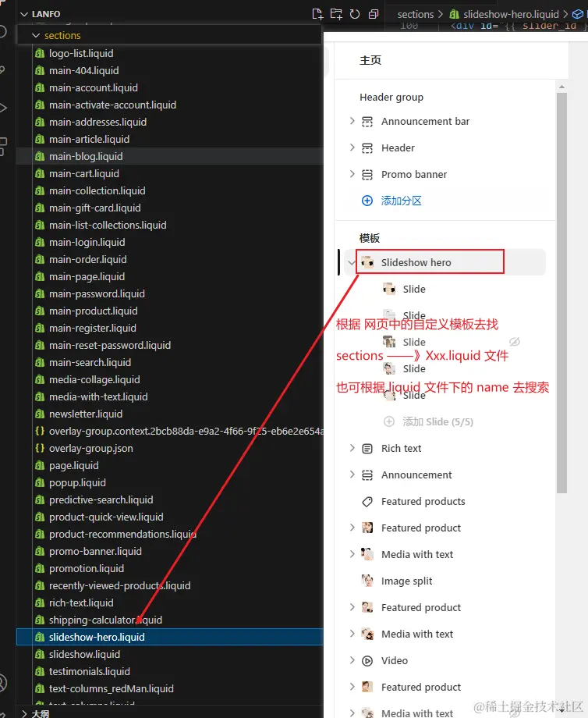
Task: Click slideshow-hero.liquid breadcrumb
Action: point(511,14)
